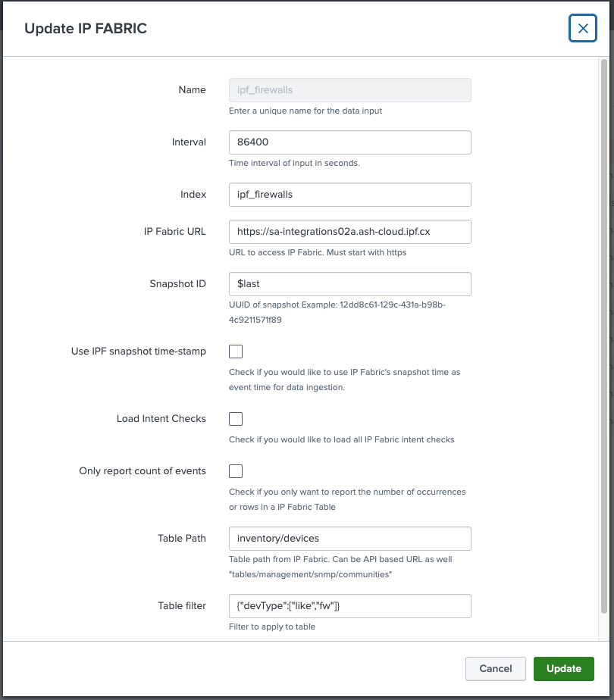Viewport: 614px width, 700px height.
Task: Click the Update IP FABRIC dialog title
Action: 86,29
